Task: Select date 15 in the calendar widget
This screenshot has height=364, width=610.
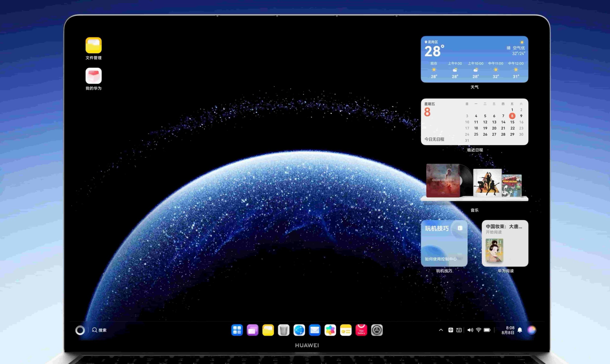Action: coord(512,122)
